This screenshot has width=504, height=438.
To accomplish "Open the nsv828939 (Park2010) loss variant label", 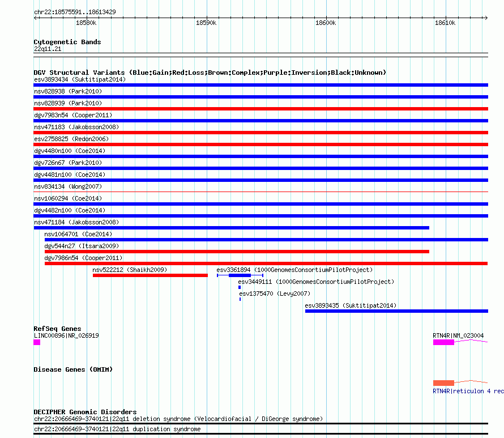I will tap(68, 103).
